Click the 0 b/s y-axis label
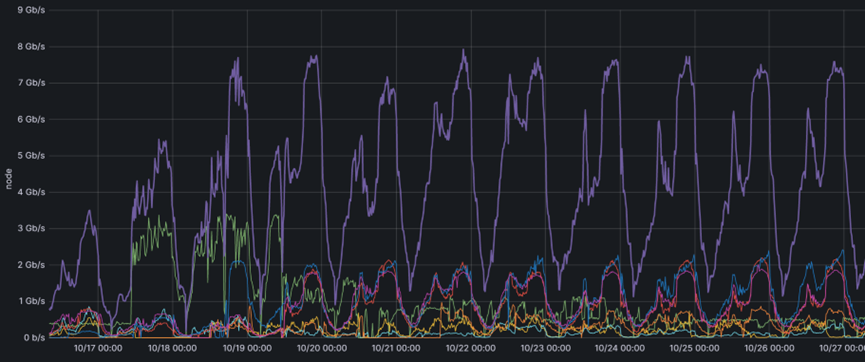The height and width of the screenshot is (362, 865). click(x=33, y=338)
